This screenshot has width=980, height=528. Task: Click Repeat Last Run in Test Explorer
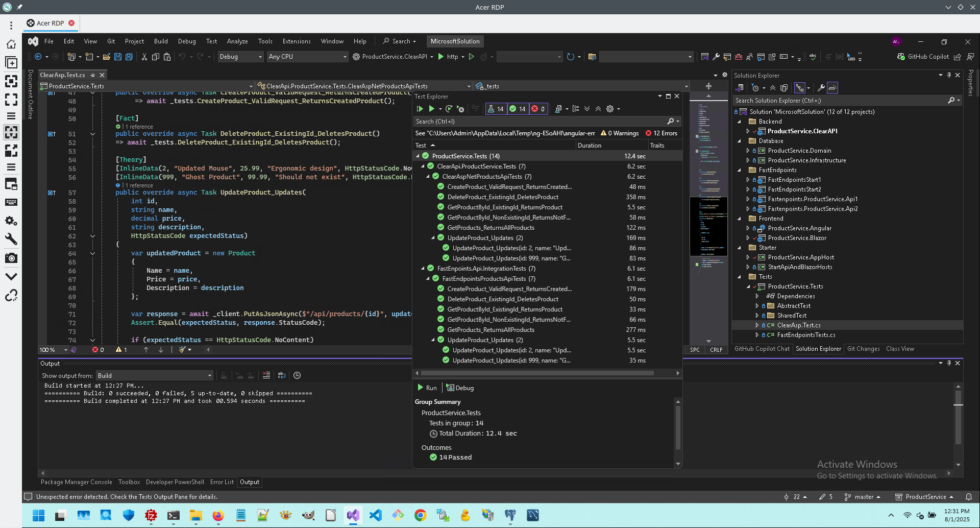point(449,109)
